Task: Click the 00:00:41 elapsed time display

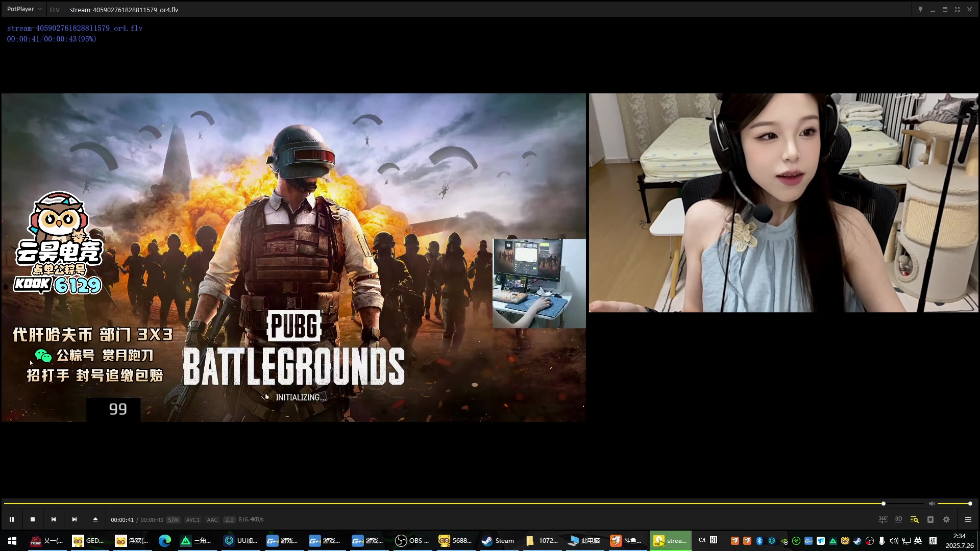Action: tap(122, 520)
